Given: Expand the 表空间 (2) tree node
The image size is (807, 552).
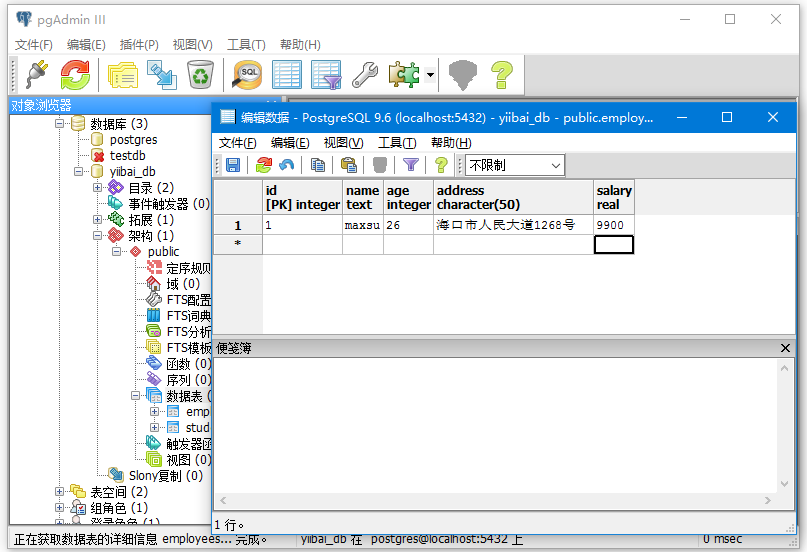Looking at the screenshot, I should [60, 492].
